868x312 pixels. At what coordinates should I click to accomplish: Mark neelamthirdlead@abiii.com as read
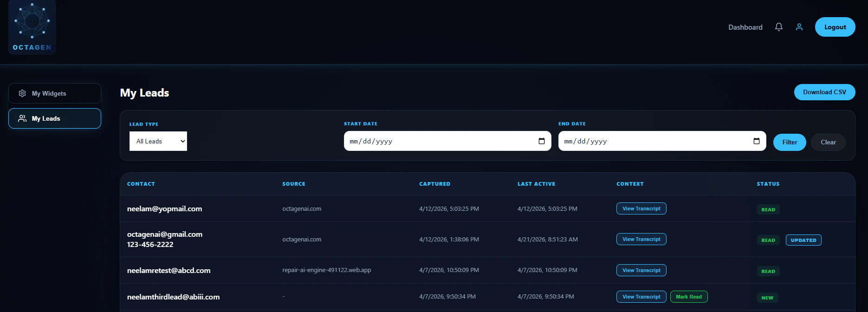[689, 297]
